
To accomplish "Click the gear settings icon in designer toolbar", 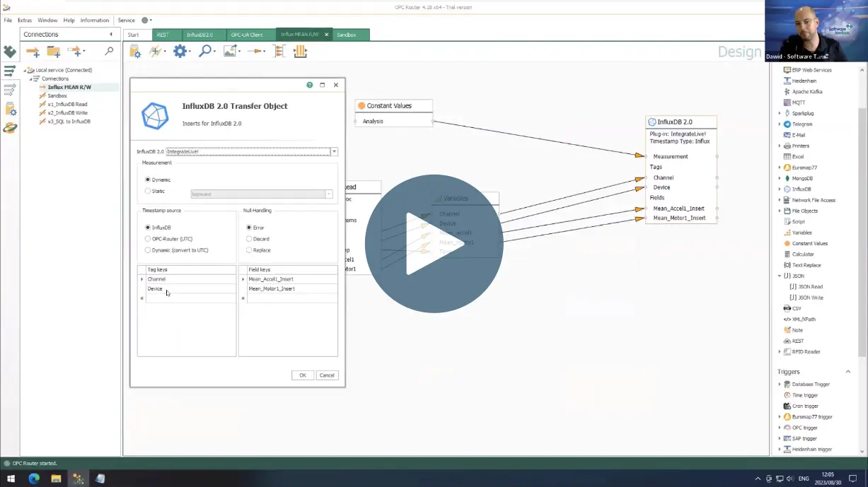I will click(180, 51).
